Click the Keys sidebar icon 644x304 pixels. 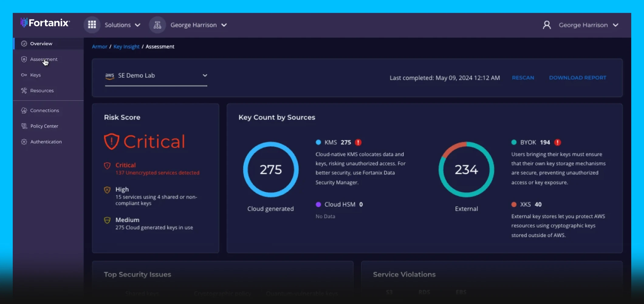point(24,75)
